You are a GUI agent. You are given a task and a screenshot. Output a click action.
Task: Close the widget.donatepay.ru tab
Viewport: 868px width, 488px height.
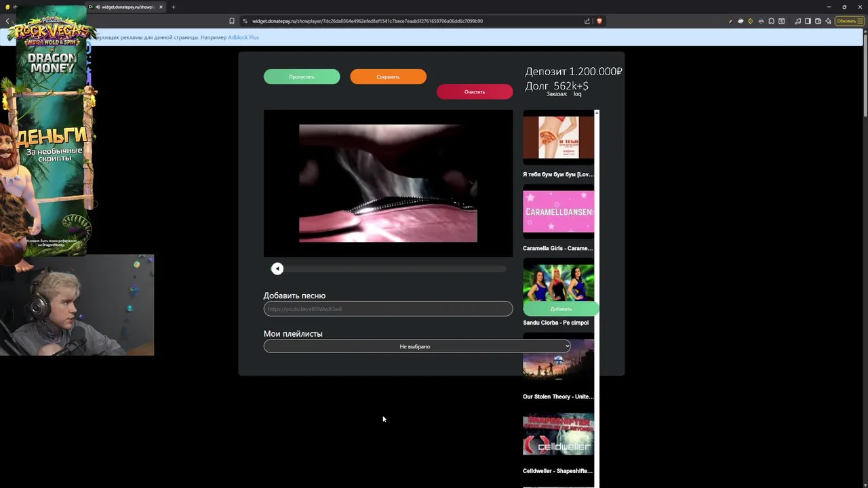tap(161, 7)
